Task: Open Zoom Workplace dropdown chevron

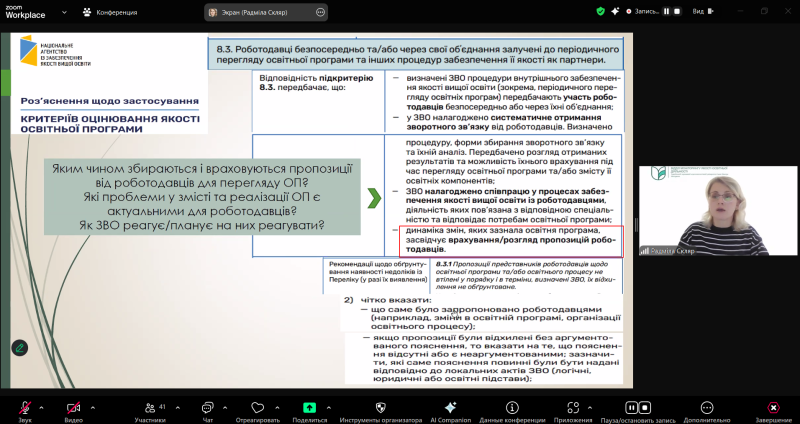Action: pyautogui.click(x=64, y=12)
